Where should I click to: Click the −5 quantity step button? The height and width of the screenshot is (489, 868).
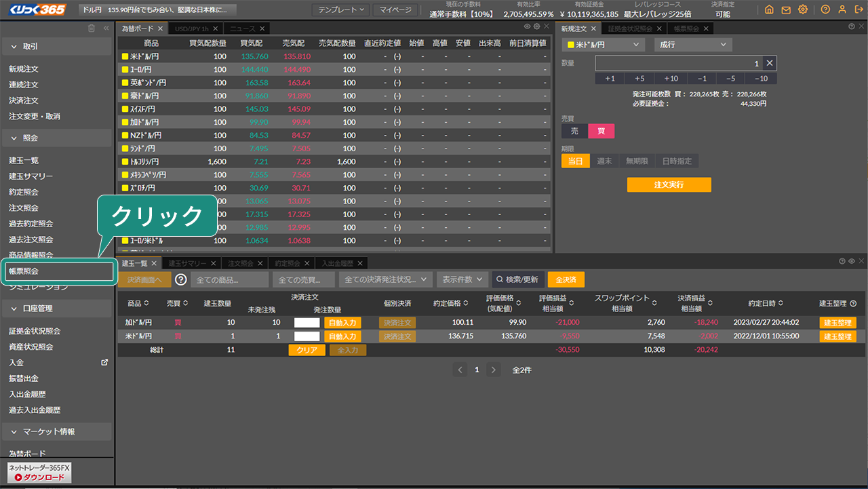(730, 79)
